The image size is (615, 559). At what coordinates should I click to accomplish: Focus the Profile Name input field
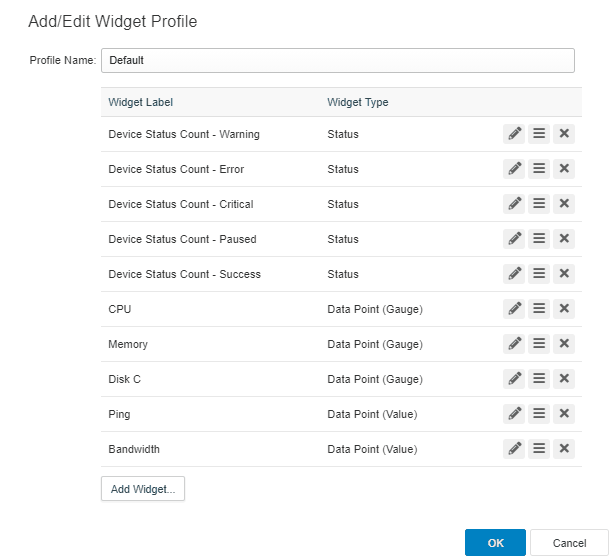click(x=338, y=60)
